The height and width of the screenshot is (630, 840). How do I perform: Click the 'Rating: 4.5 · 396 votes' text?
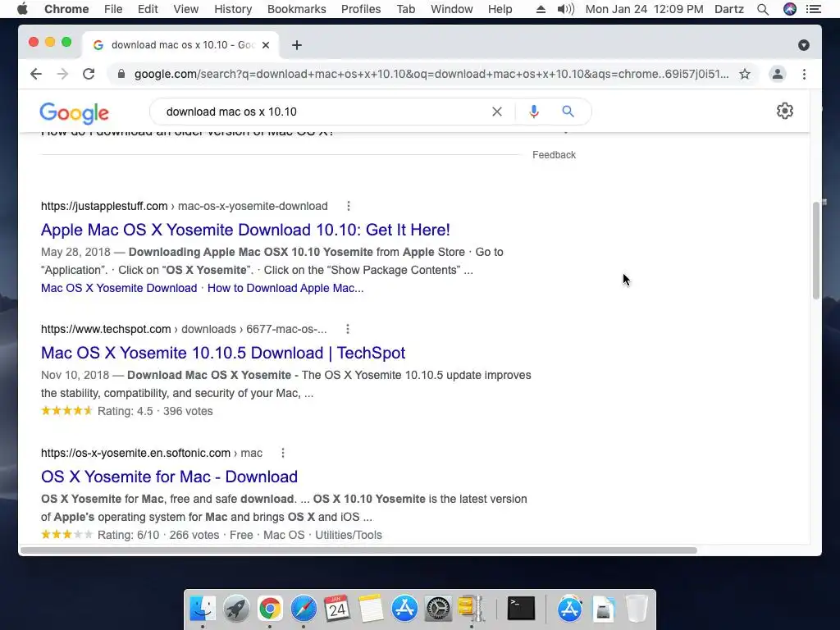(155, 411)
